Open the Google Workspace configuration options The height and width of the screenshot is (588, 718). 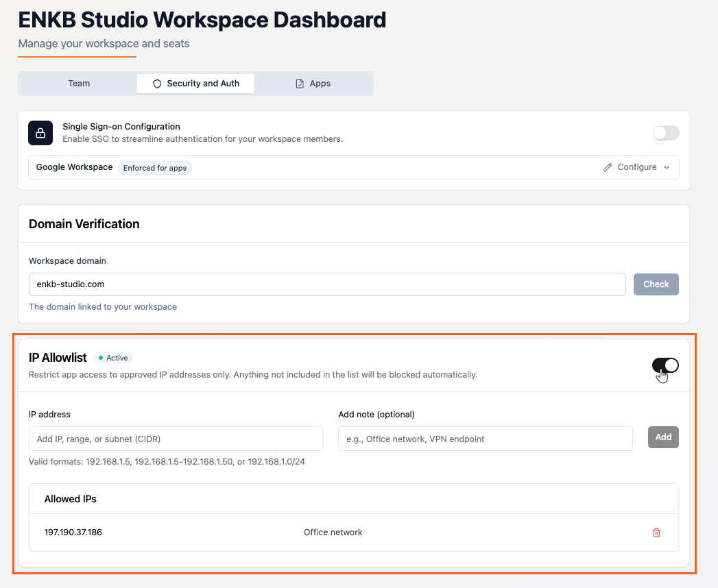pos(636,167)
